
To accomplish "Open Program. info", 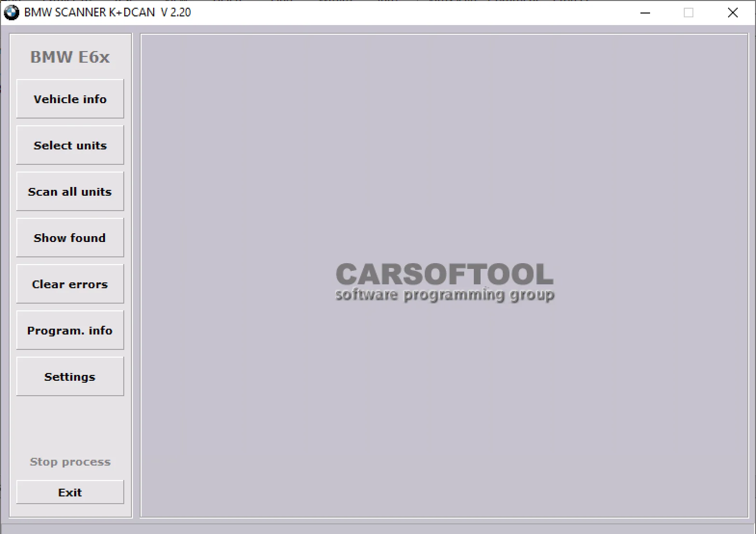I will coord(70,330).
